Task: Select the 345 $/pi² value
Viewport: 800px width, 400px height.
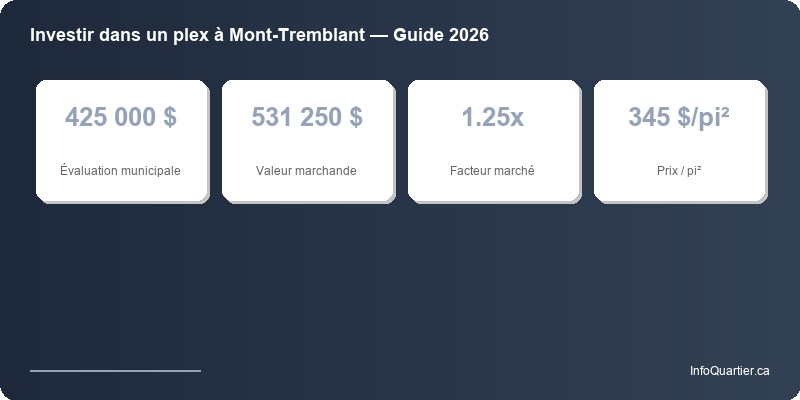Action: point(678,117)
